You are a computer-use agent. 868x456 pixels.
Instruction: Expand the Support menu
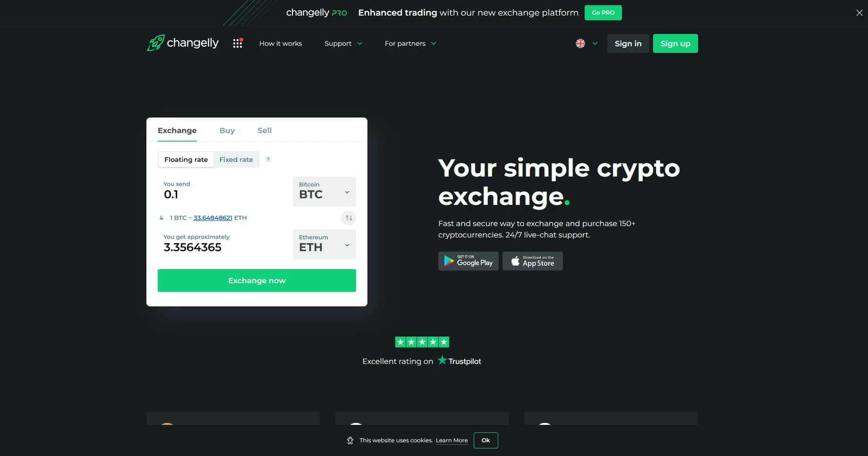click(x=343, y=43)
